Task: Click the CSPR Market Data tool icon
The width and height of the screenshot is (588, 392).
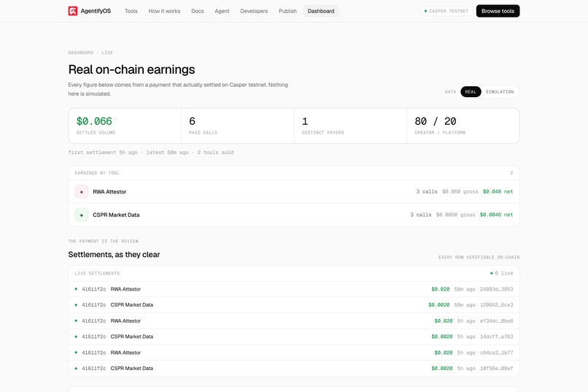Action: (82, 215)
